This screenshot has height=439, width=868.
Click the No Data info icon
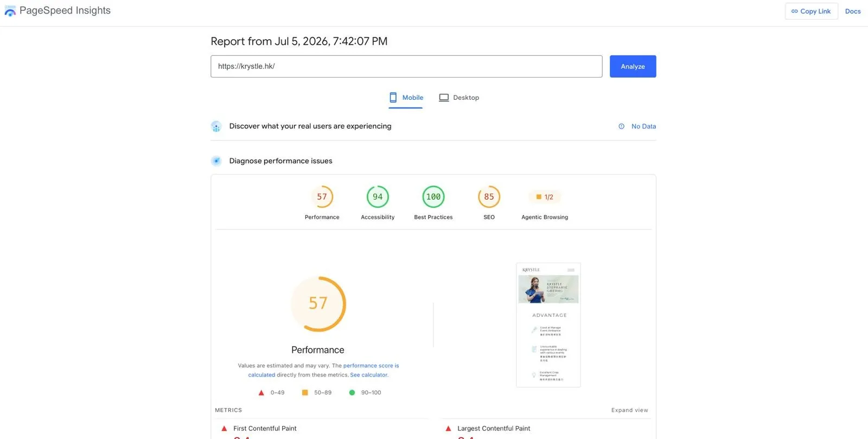(621, 126)
